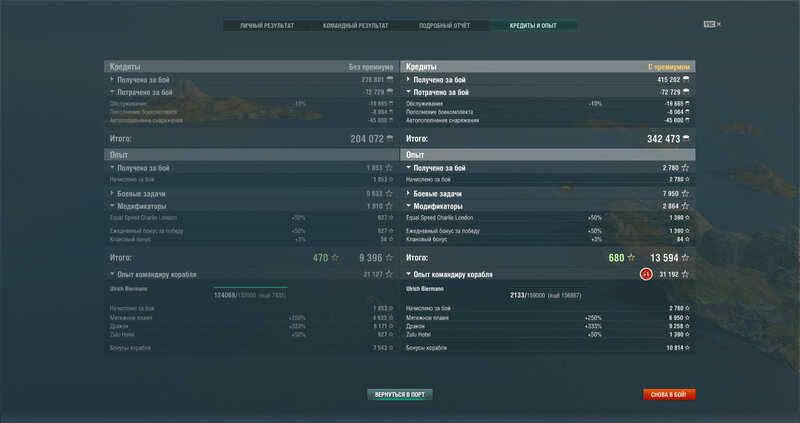Click Ежедневный бонус за победу row without premium
Screen dimensions: 800x423
[252, 231]
